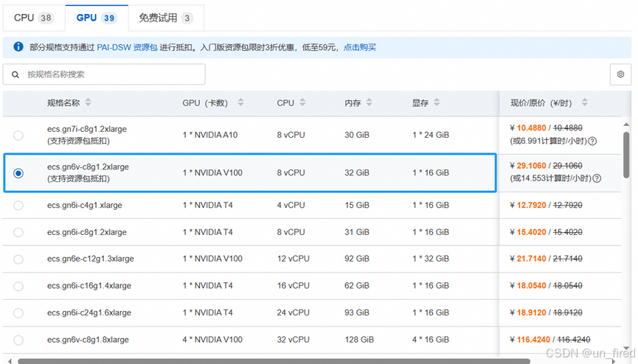Click the scrollbar down arrow

coord(626,349)
